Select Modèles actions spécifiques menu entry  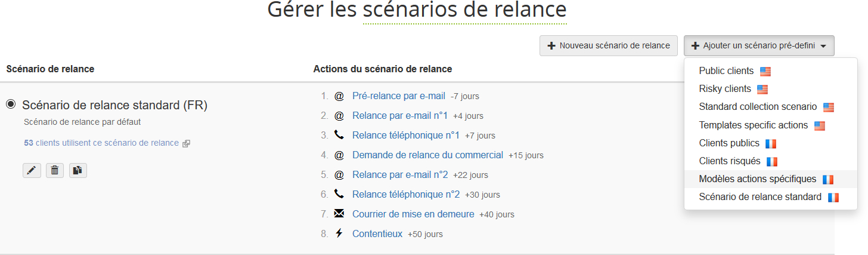pos(757,179)
